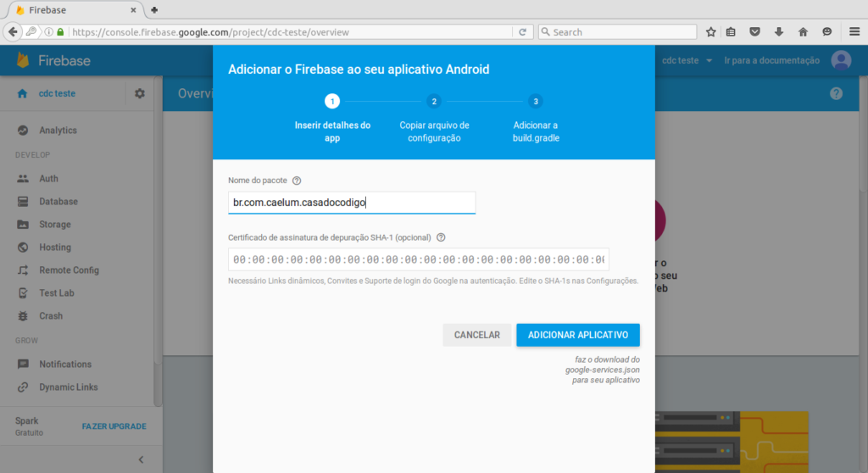Click the green padlock site security icon
Viewport: 868px width, 473px height.
click(60, 32)
